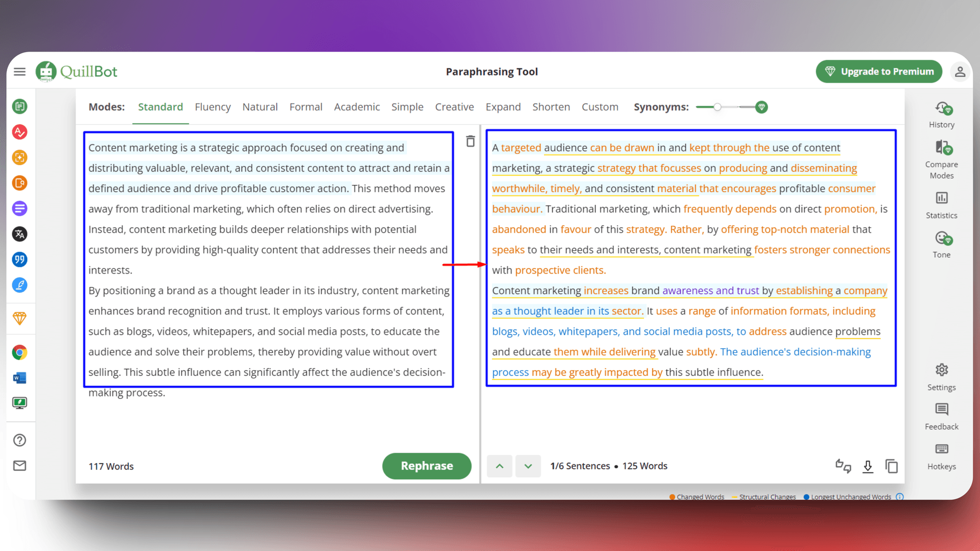Image resolution: width=980 pixels, height=551 pixels.
Task: Open the hamburger navigation menu
Action: [20, 71]
